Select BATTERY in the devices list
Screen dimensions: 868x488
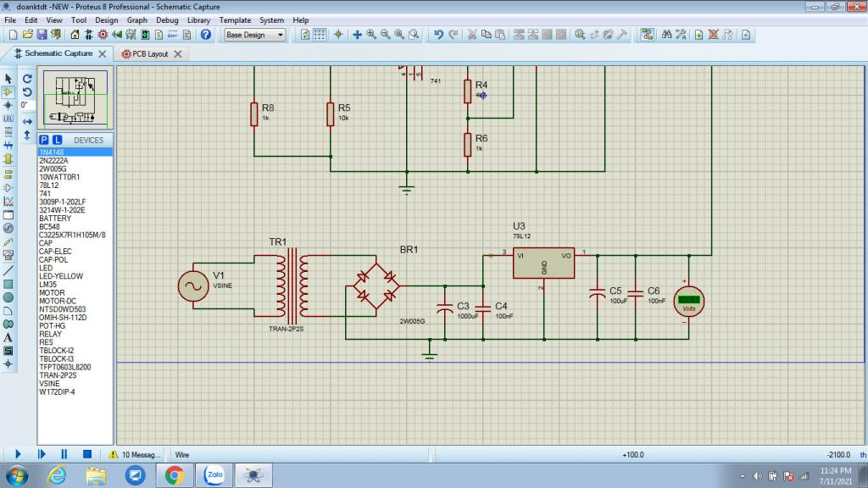pyautogui.click(x=55, y=219)
